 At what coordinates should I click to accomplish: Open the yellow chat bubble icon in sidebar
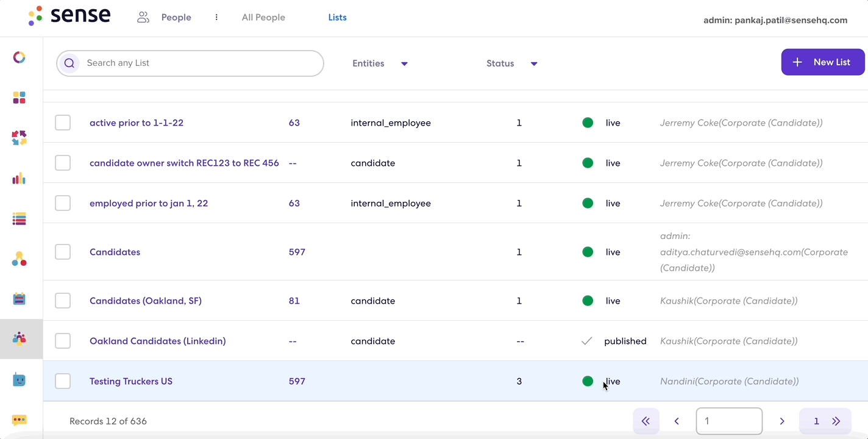coord(20,420)
